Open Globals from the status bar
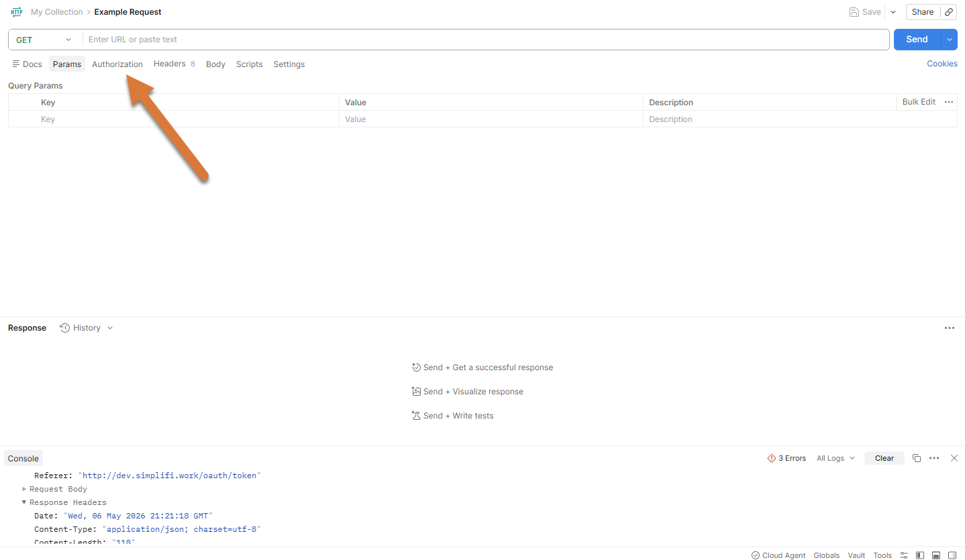Image resolution: width=965 pixels, height=560 pixels. click(827, 555)
